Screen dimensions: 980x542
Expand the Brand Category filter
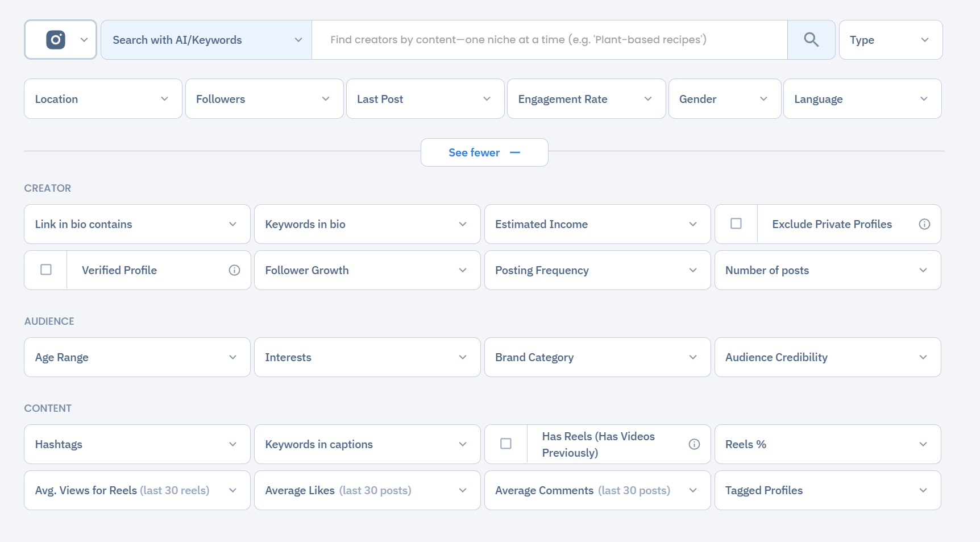[x=597, y=357]
